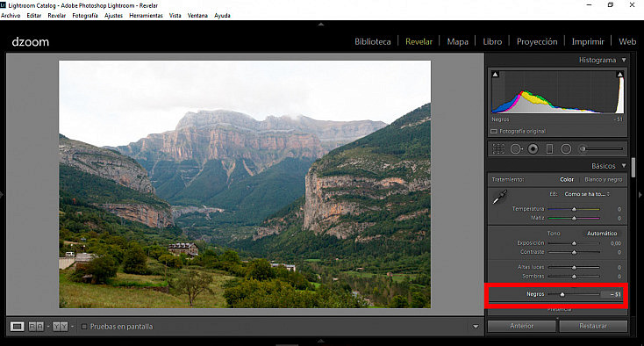Toggle highlight clipping triangle in histogram
This screenshot has width=644, height=346.
tap(619, 75)
